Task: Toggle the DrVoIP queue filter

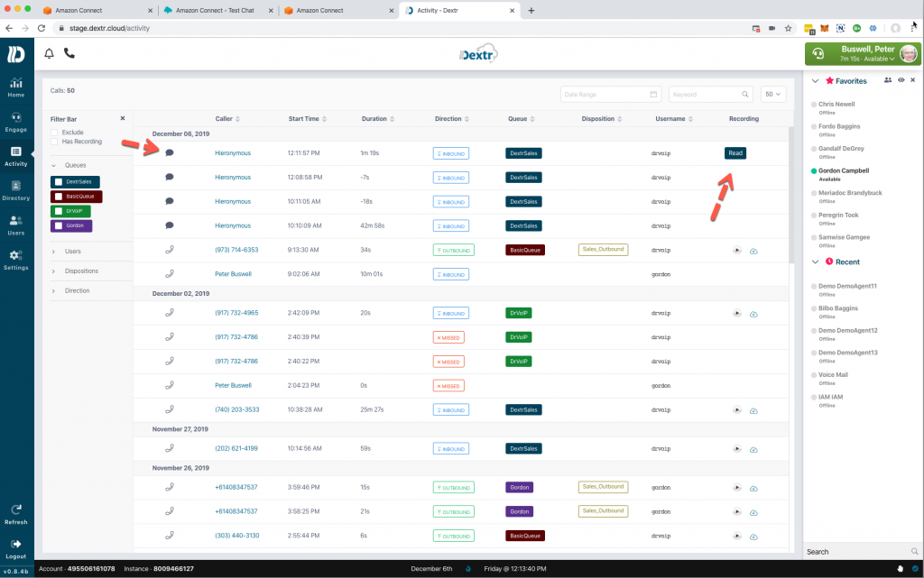Action: point(70,211)
